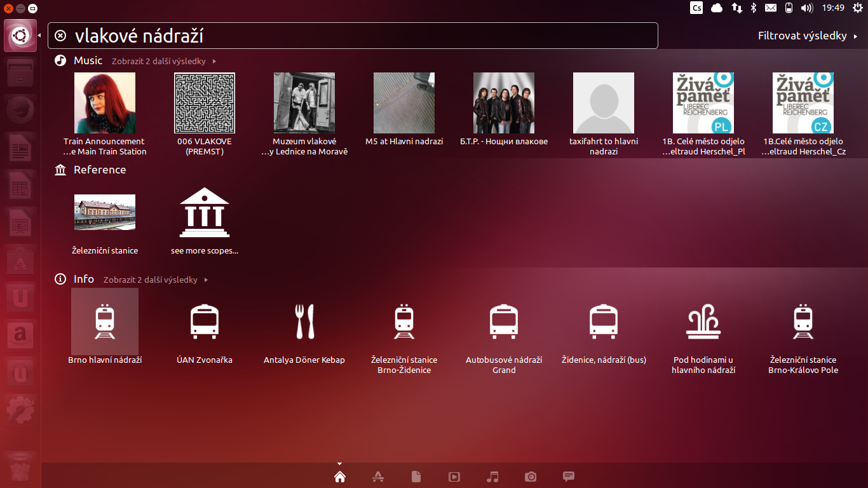Click the Cs keyboard layout indicator

pos(696,8)
